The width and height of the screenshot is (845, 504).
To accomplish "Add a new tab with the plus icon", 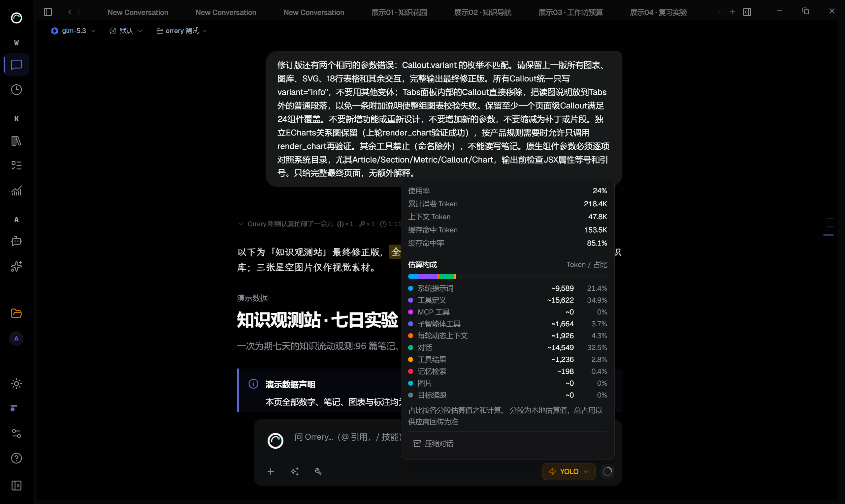I will pos(732,12).
